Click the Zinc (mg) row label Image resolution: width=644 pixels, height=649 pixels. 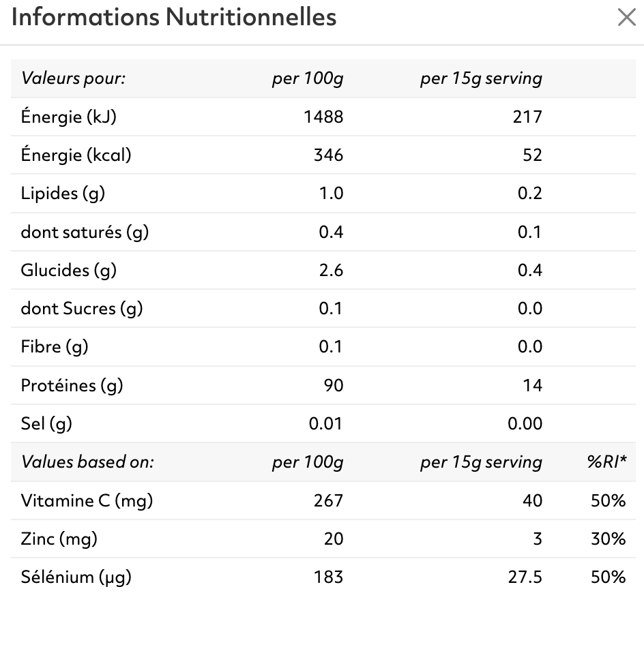coord(59,539)
